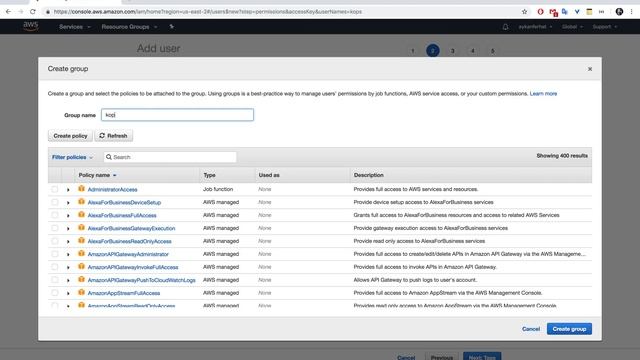This screenshot has width=640, height=360.
Task: Open the notifications bell icon
Action: (505, 27)
